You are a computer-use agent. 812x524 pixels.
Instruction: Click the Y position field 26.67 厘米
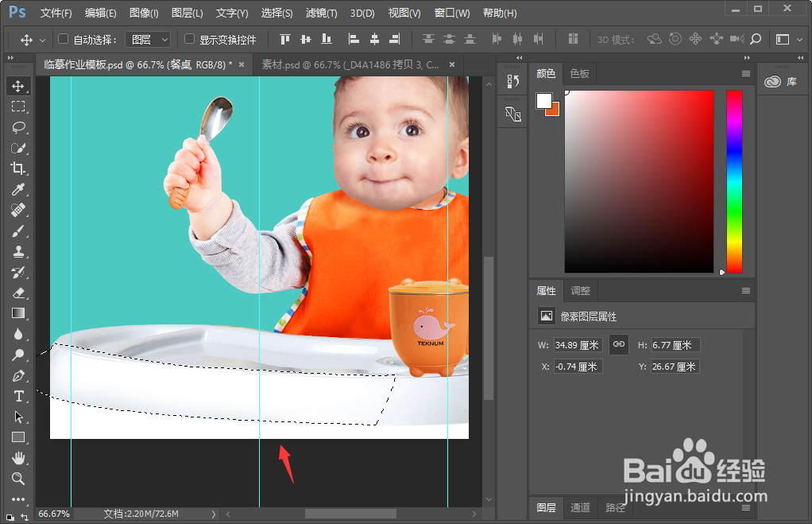(675, 367)
